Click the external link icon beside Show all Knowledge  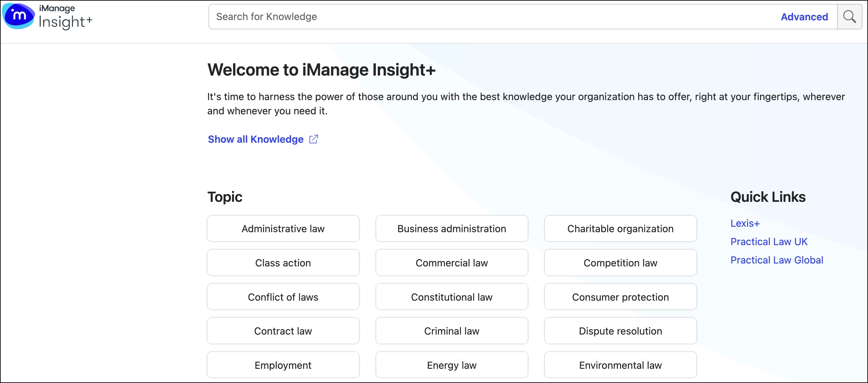(x=313, y=139)
